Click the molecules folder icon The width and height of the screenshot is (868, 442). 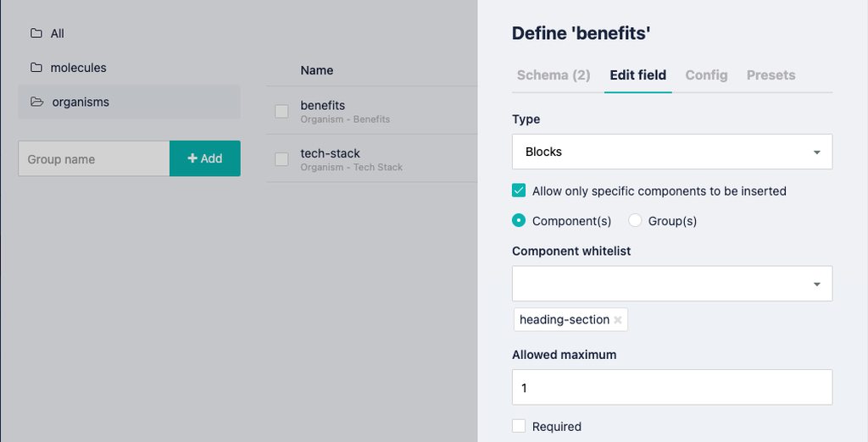36,68
